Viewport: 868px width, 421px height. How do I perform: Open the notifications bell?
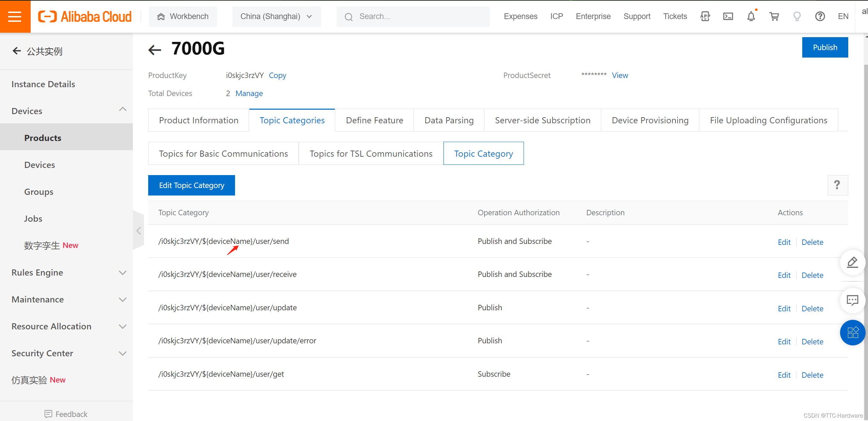[751, 16]
